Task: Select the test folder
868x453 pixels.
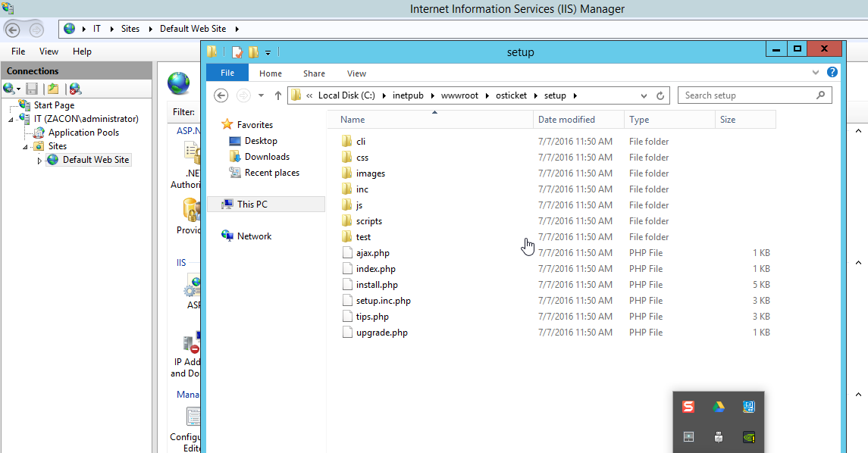Action: pos(363,237)
